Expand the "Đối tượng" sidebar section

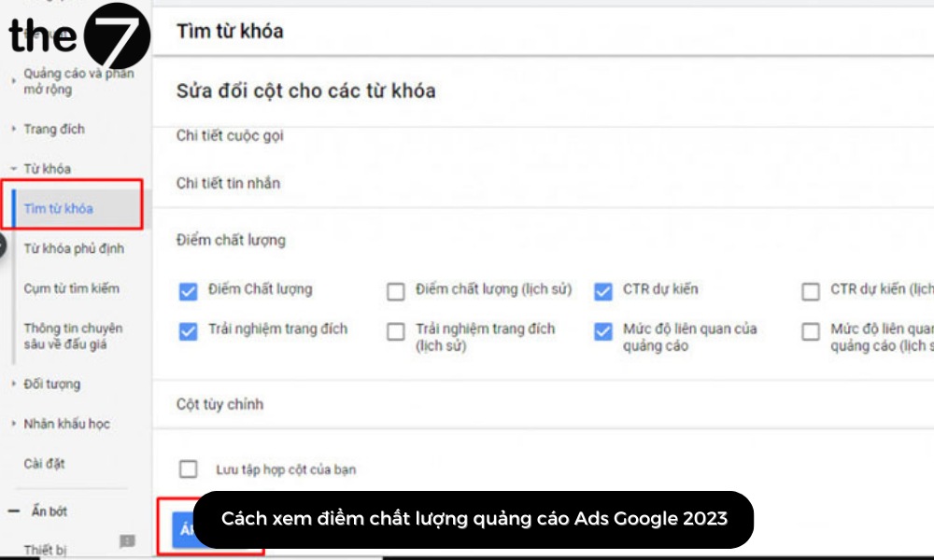[x=53, y=384]
